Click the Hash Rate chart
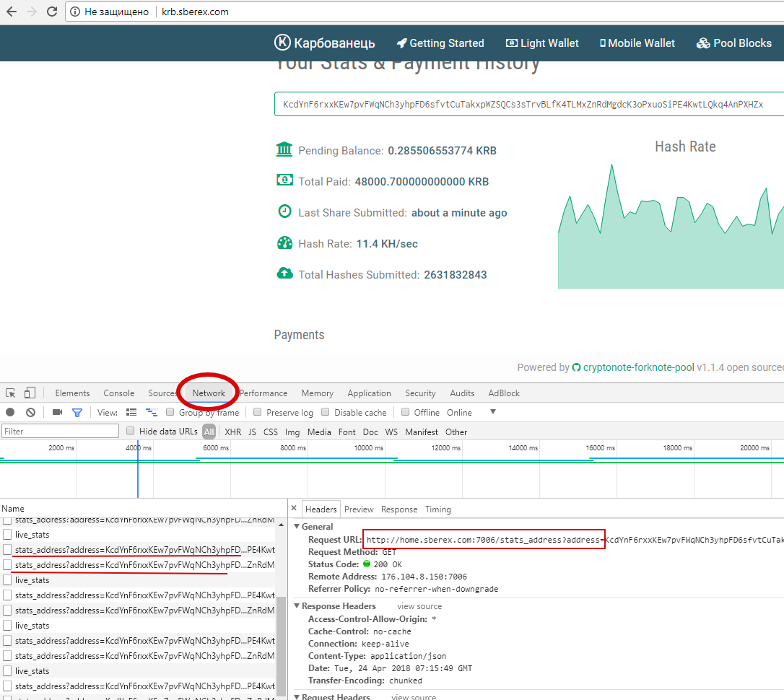The width and height of the screenshot is (784, 700). coord(671,226)
